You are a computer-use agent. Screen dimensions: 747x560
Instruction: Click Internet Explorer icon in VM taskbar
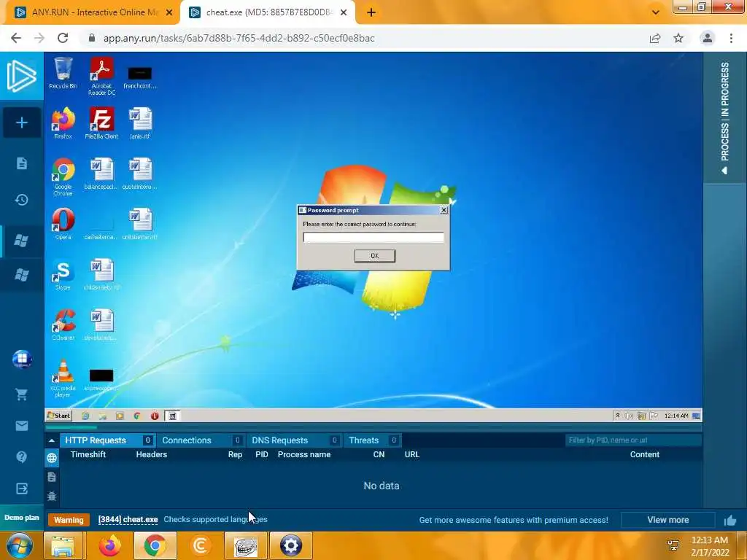tap(85, 416)
